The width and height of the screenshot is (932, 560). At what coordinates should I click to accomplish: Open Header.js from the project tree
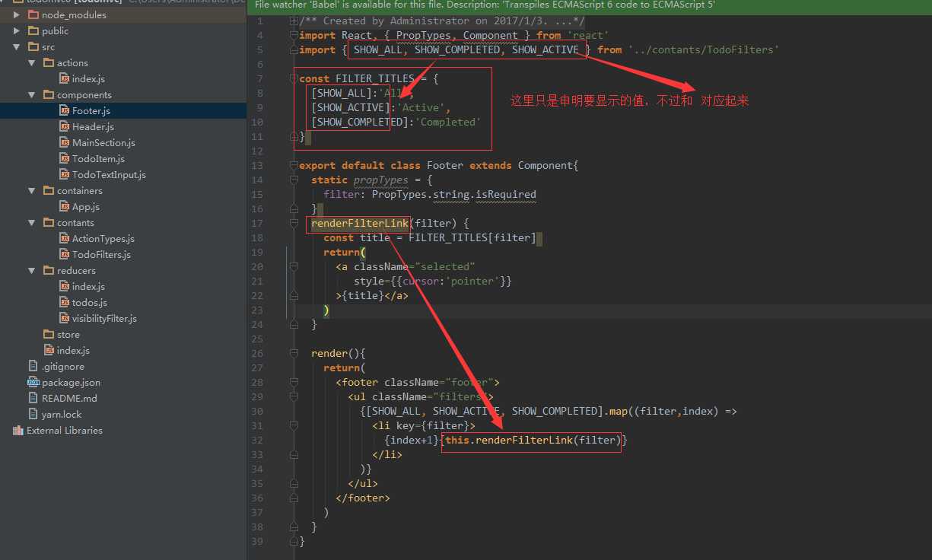(93, 126)
